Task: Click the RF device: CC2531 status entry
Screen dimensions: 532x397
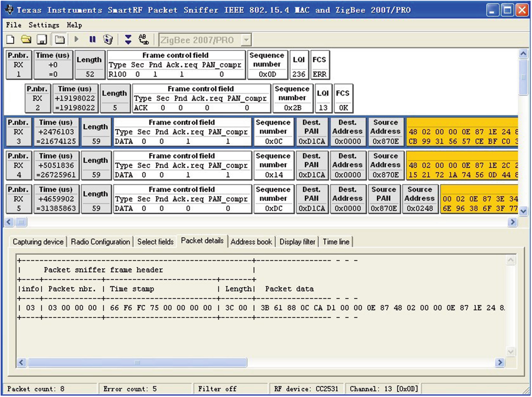Action: click(306, 388)
